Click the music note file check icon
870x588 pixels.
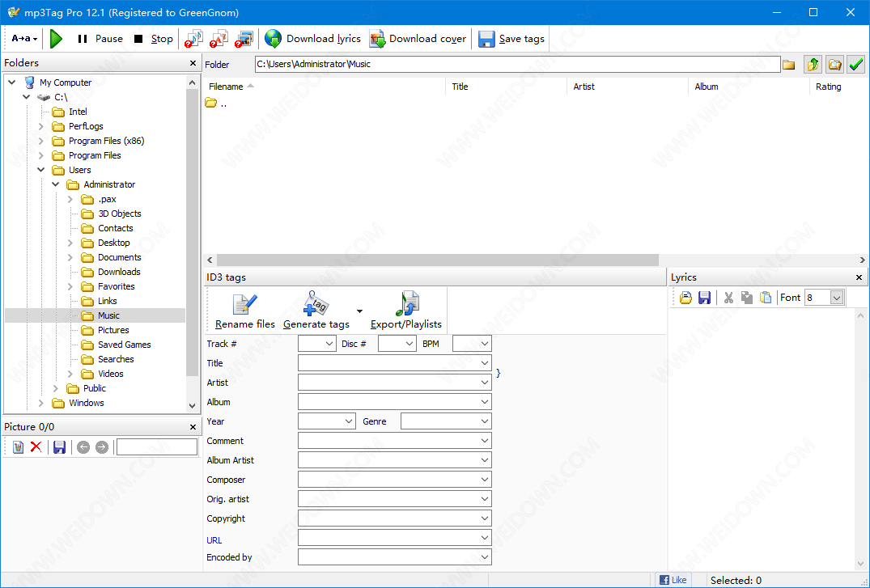(x=193, y=39)
